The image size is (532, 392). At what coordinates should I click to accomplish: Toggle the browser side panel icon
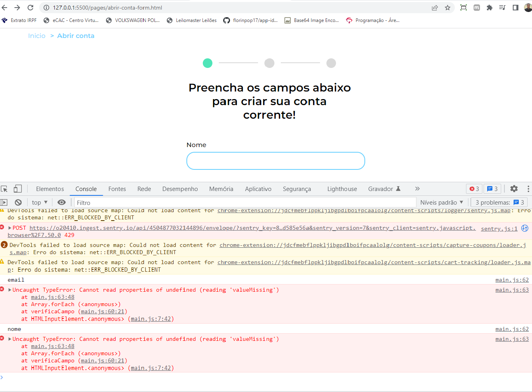point(516,8)
